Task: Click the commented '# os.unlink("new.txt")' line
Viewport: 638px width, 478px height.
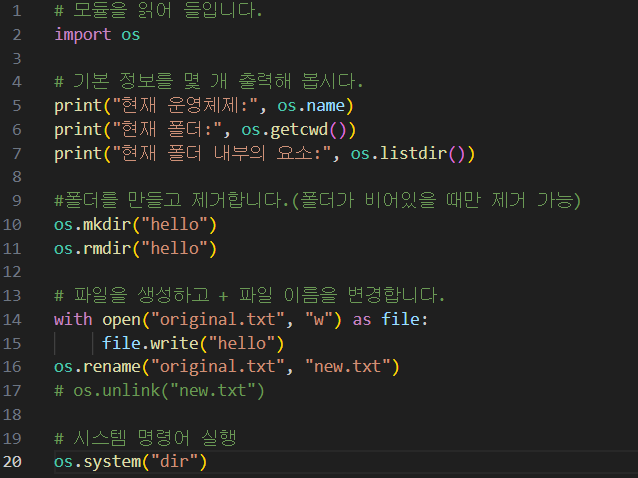Action: [x=160, y=391]
